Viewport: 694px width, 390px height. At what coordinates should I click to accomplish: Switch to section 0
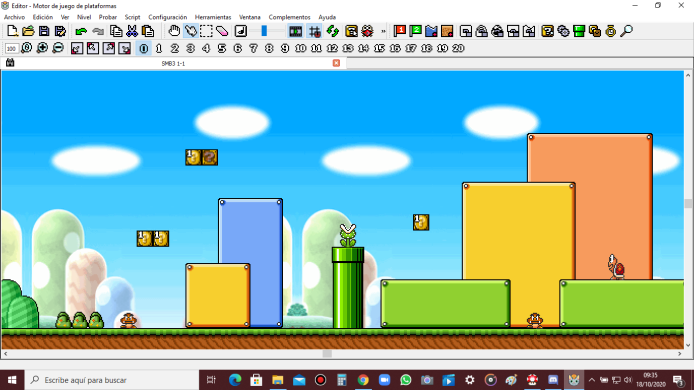tap(144, 48)
